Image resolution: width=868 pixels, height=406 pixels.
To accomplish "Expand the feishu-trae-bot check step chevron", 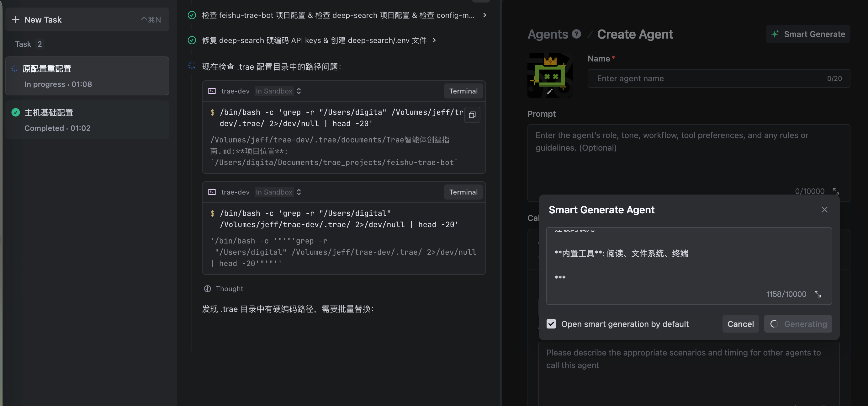I will coord(484,15).
